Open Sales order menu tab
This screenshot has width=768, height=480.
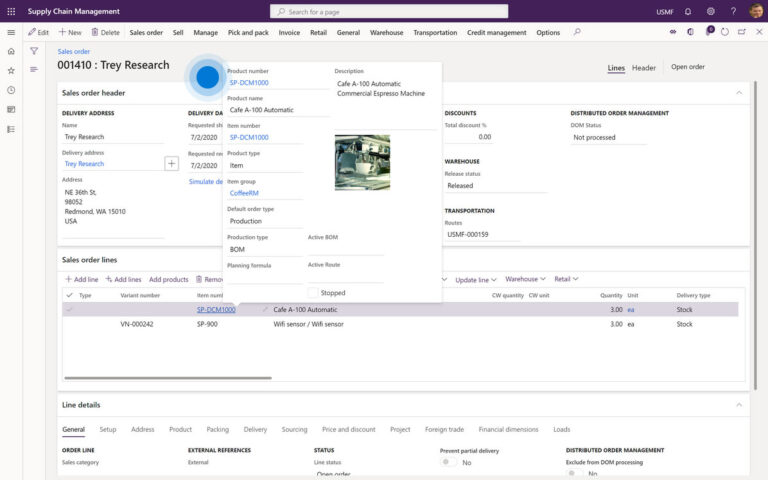(146, 32)
